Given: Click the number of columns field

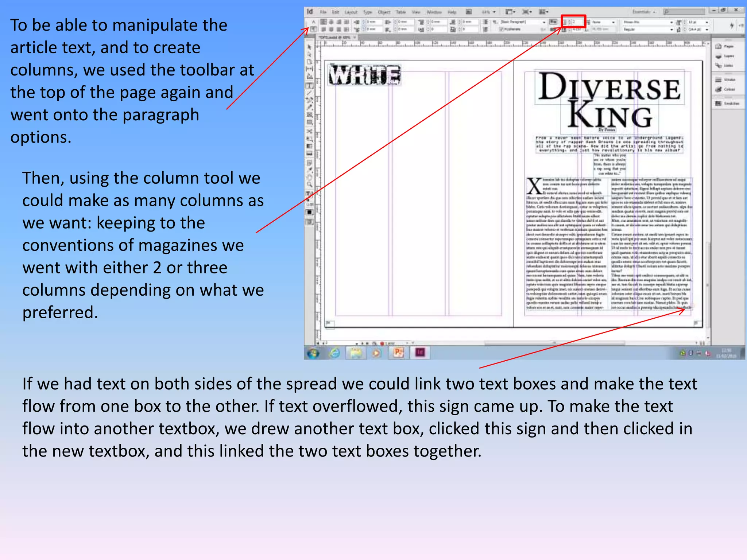Looking at the screenshot, I should coord(577,22).
